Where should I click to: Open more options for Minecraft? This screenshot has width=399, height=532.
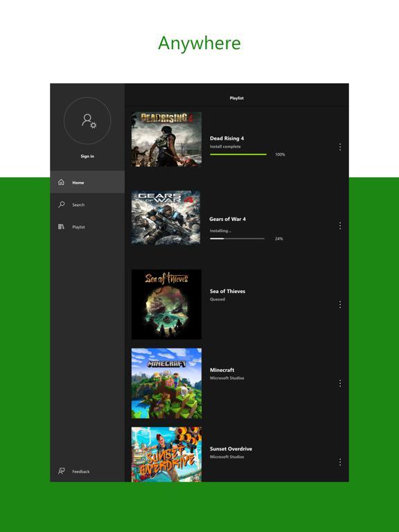340,383
